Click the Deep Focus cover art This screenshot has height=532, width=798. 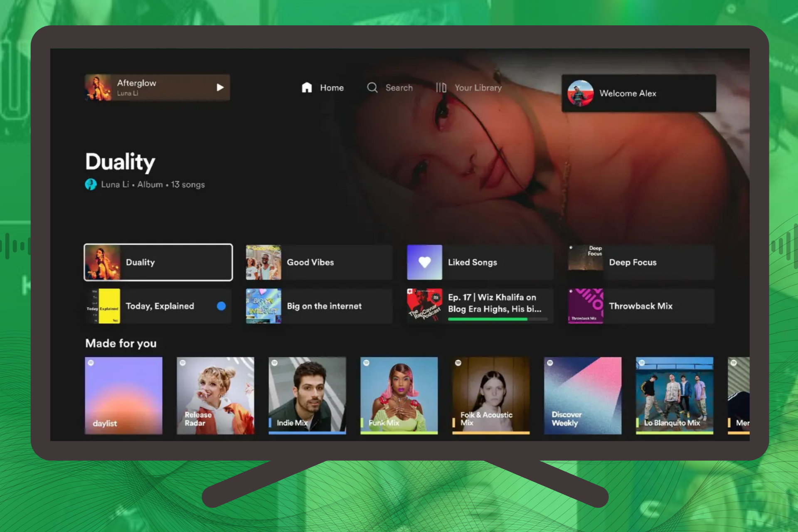click(586, 262)
